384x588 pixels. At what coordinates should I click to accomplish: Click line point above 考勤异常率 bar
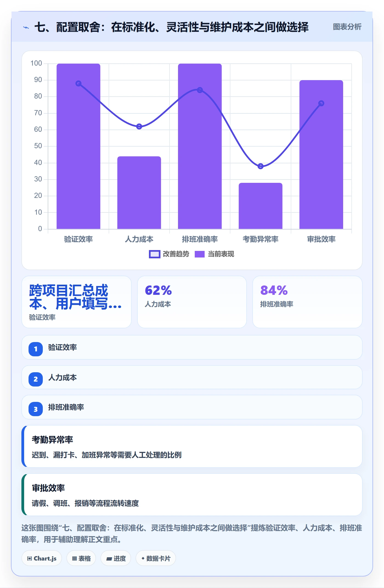coord(261,166)
